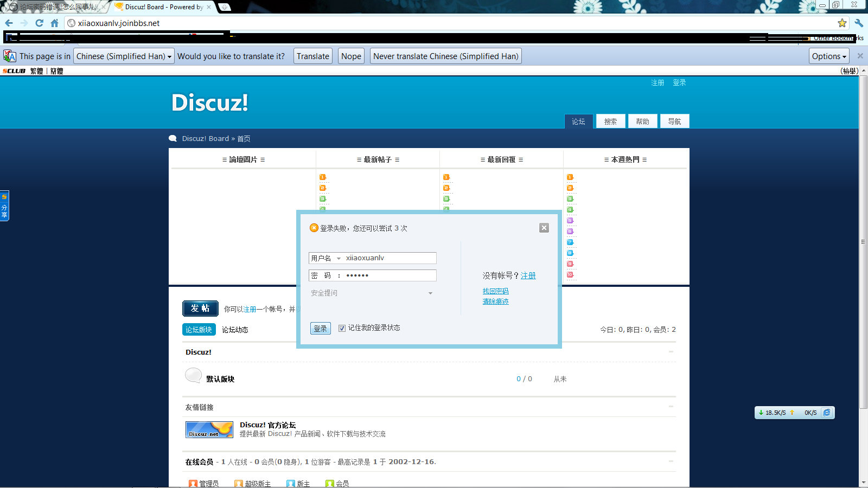Click the 清除痕迹 link
The width and height of the screenshot is (868, 488).
point(495,301)
